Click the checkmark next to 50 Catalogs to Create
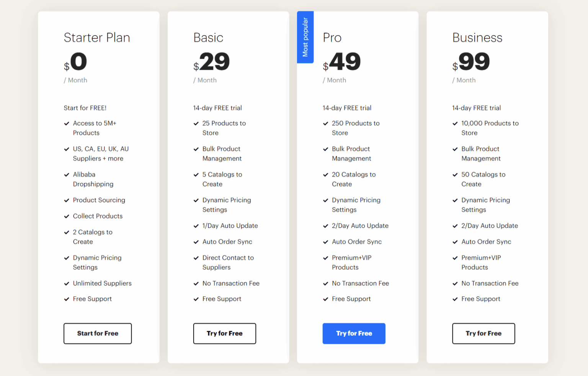This screenshot has height=376, width=588. click(455, 175)
